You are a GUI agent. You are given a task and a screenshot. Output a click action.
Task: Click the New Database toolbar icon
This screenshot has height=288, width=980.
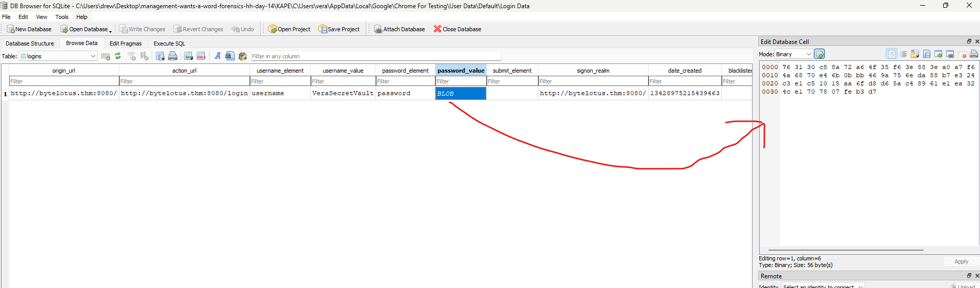pos(10,29)
